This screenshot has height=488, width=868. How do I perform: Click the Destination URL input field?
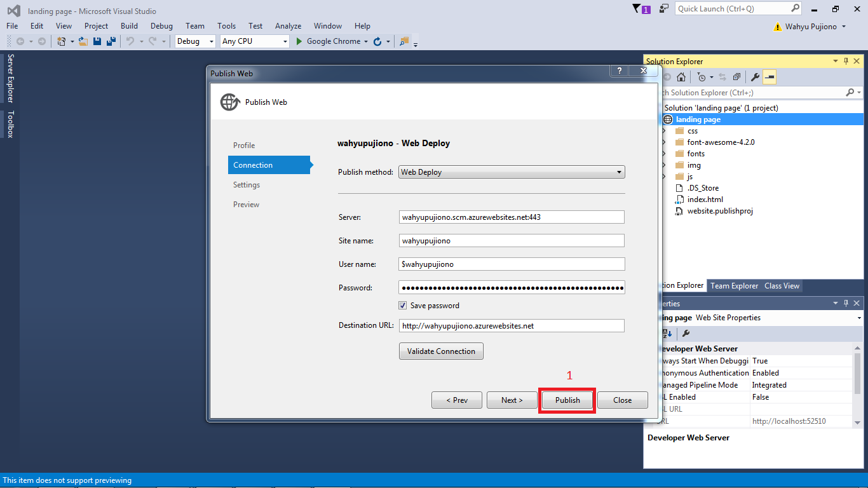(x=512, y=326)
